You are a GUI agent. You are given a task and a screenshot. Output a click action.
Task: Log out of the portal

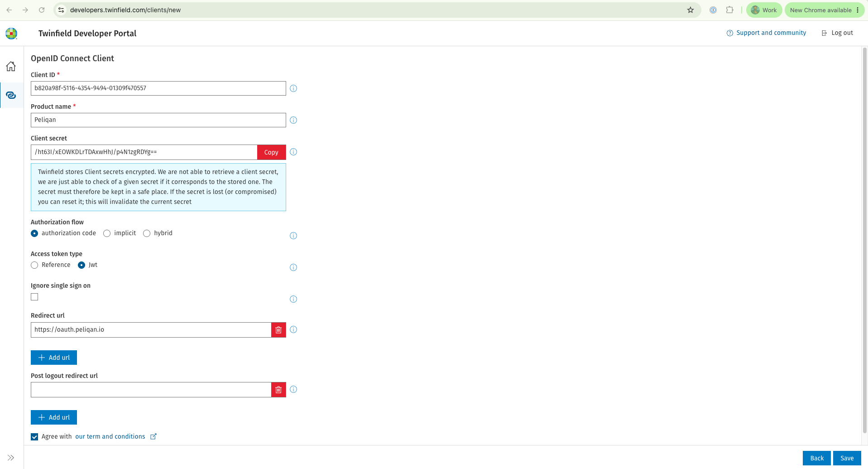(837, 33)
